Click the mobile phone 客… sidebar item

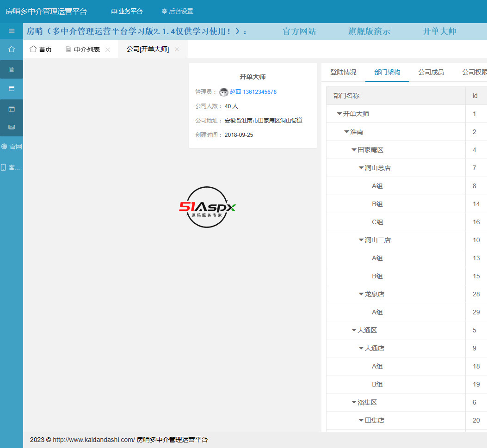[12, 167]
